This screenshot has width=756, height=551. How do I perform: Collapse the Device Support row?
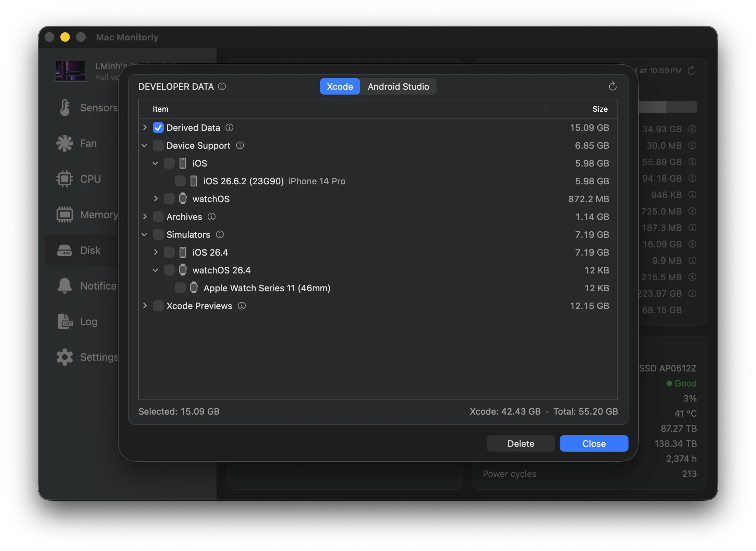pyautogui.click(x=145, y=145)
